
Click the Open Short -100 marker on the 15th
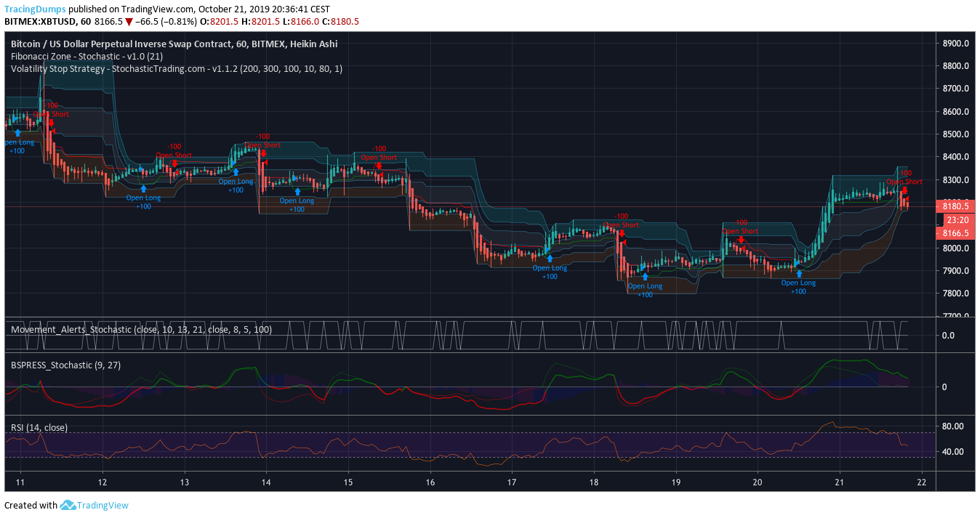point(379,157)
